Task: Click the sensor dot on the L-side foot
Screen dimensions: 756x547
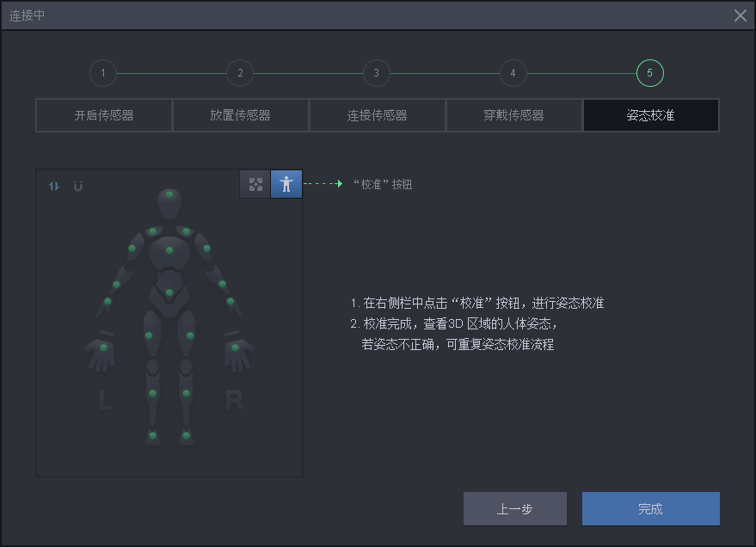Action: coord(152,436)
